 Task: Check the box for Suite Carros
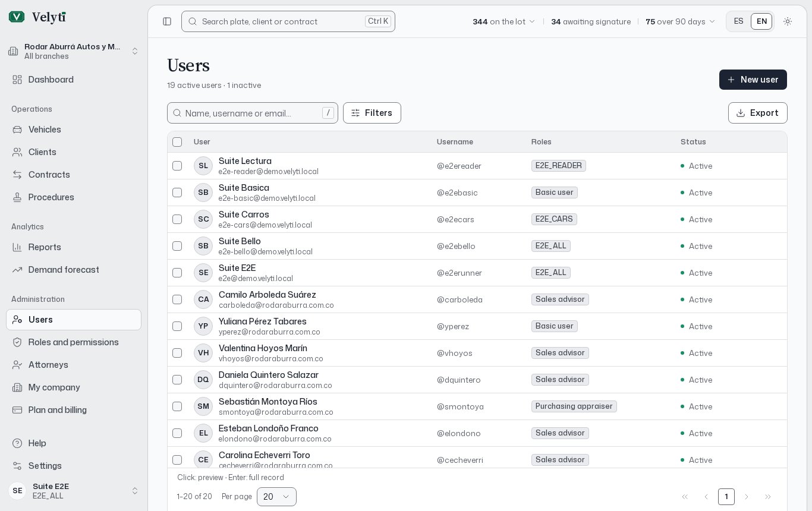(177, 219)
